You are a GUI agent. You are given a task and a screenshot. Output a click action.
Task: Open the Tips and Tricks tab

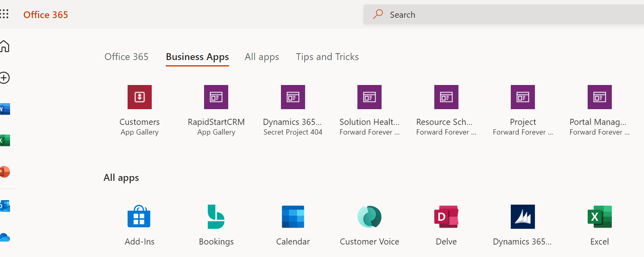pyautogui.click(x=327, y=57)
